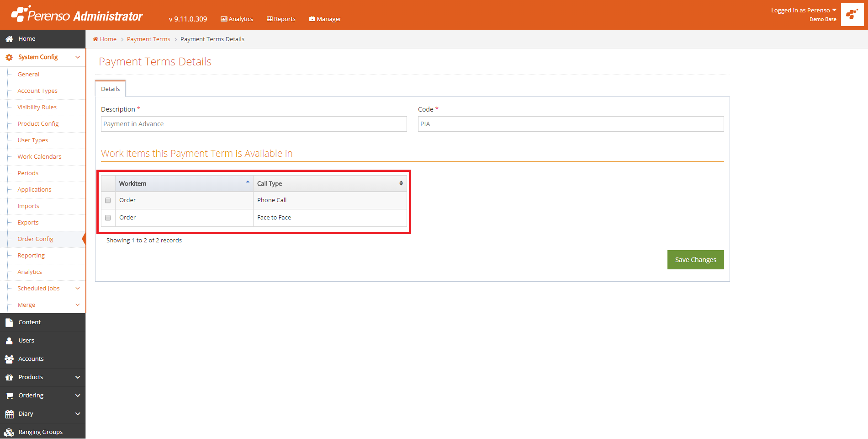The width and height of the screenshot is (868, 439).
Task: Sort table by Call Type column
Action: click(x=330, y=183)
